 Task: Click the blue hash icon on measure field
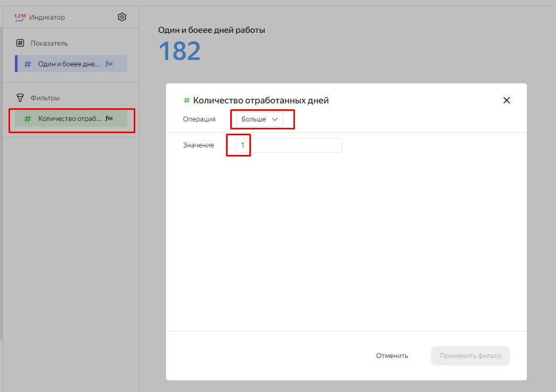(27, 64)
